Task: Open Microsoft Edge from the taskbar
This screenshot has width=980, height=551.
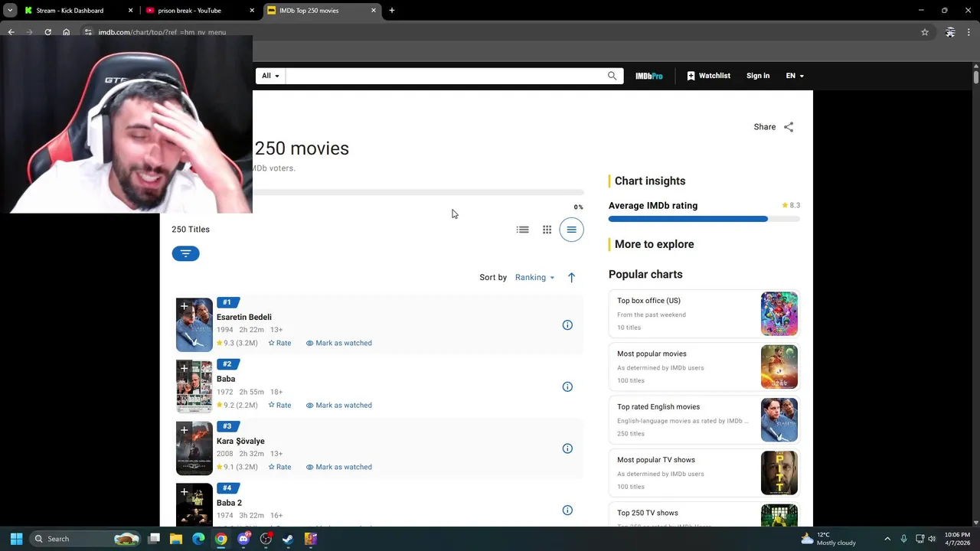Action: pyautogui.click(x=199, y=539)
